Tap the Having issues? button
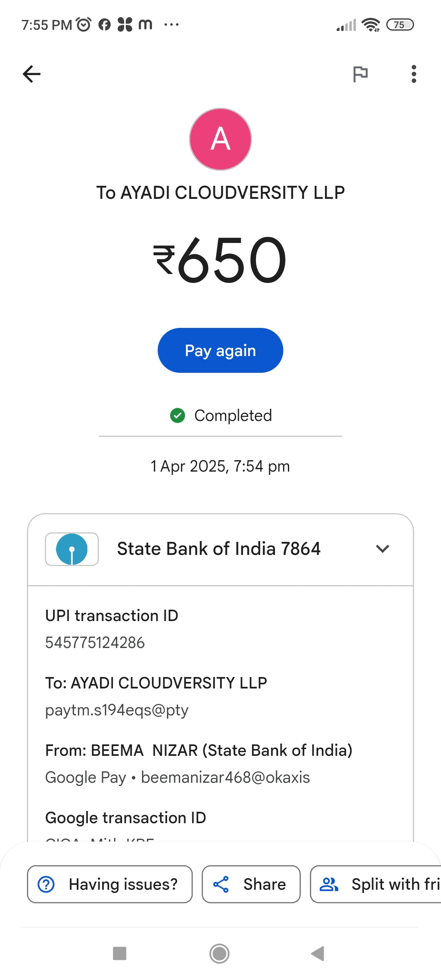Image resolution: width=441 pixels, height=980 pixels. pyautogui.click(x=110, y=884)
